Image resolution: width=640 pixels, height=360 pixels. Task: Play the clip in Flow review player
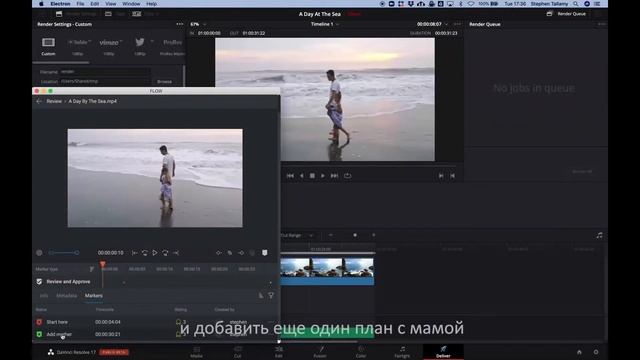[155, 253]
